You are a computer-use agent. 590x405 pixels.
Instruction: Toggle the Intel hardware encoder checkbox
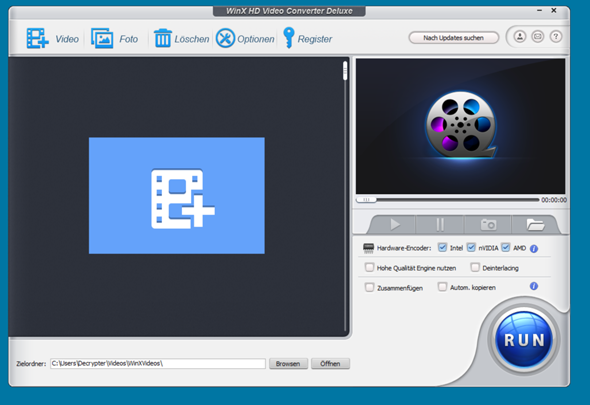442,248
